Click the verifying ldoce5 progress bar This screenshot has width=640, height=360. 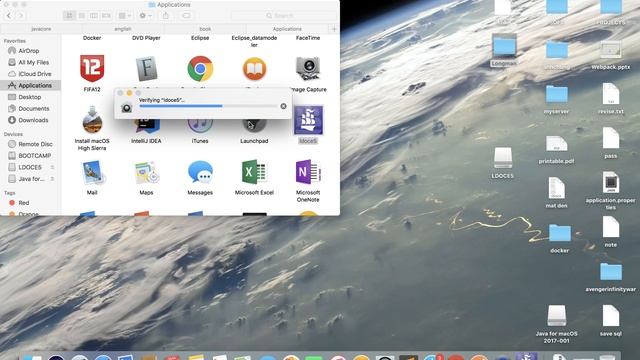click(x=208, y=106)
